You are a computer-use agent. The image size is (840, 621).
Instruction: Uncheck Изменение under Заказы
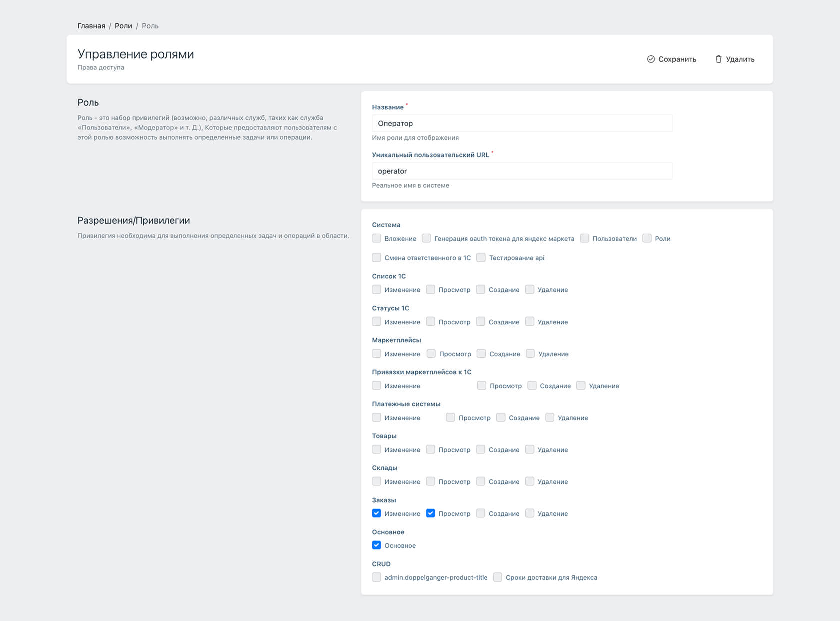coord(377,513)
